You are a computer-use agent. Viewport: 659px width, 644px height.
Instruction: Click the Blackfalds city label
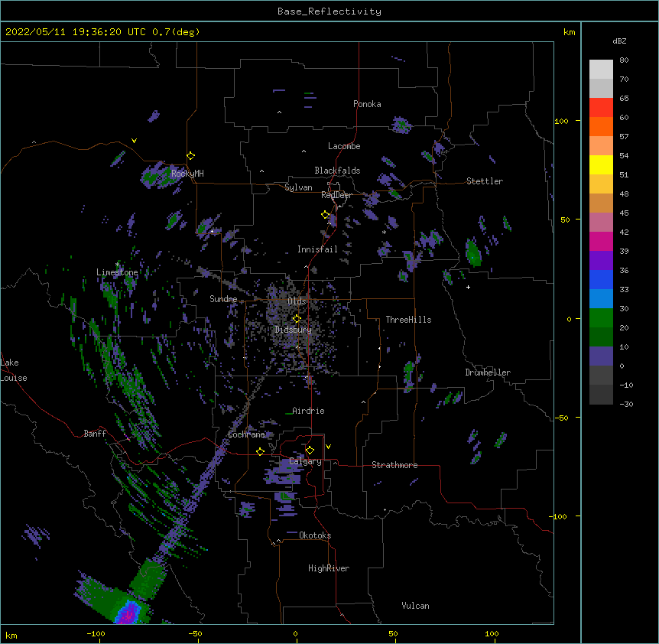point(337,171)
